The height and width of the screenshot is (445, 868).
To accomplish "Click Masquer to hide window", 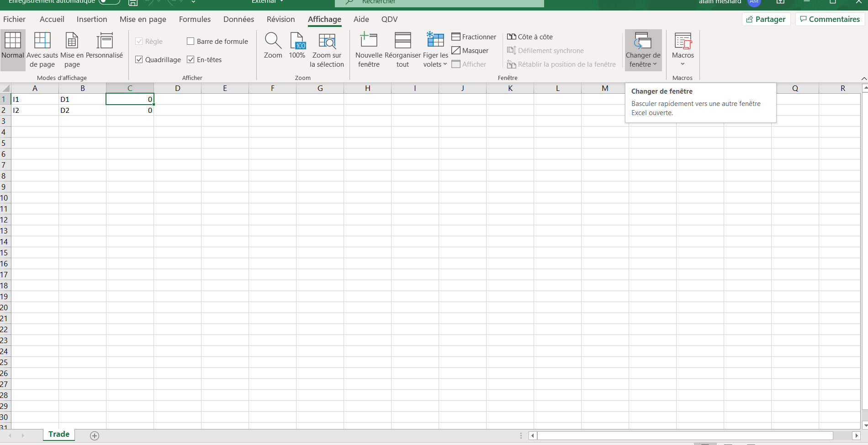I will pos(470,51).
